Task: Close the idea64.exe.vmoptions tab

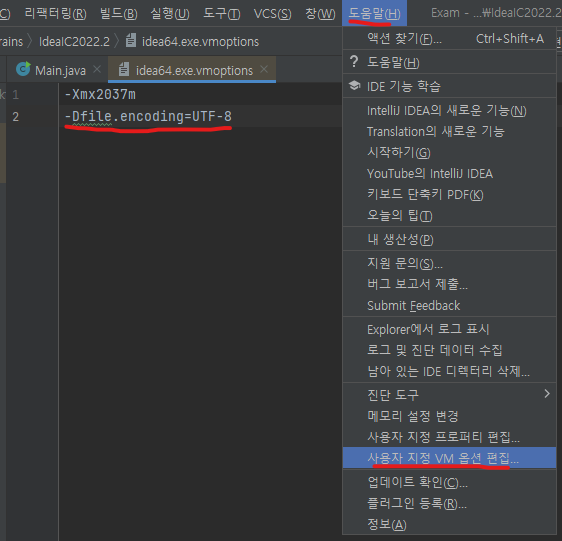Action: (x=264, y=69)
